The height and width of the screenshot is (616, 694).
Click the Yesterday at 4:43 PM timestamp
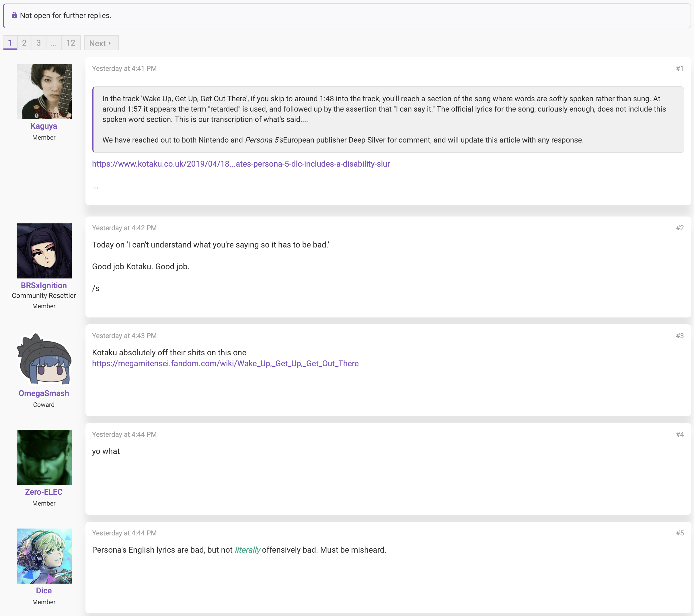(x=124, y=336)
